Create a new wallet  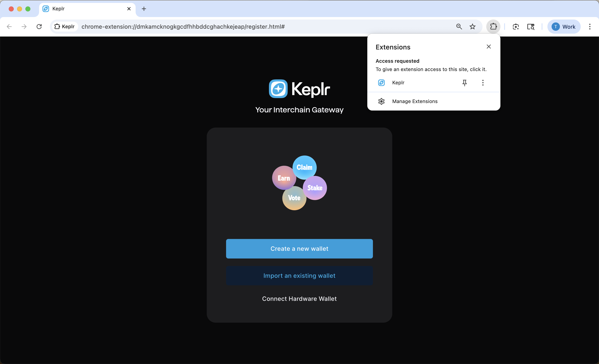tap(299, 249)
